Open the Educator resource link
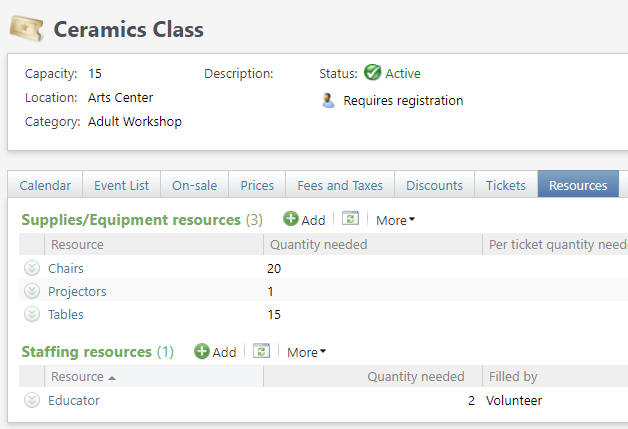Viewport: 628px width, 429px height. 74,401
